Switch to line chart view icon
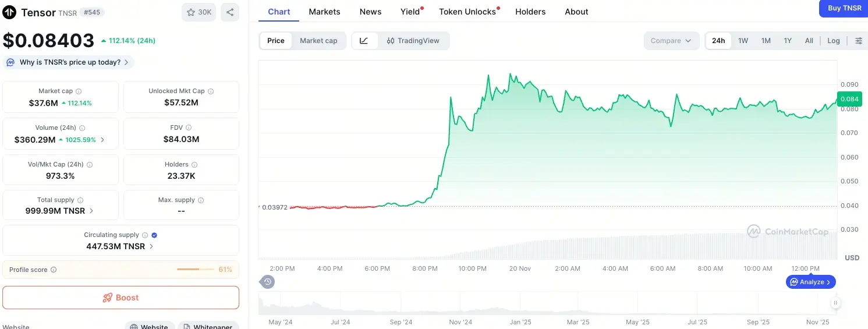Viewport: 868px width, 329px height. 364,41
